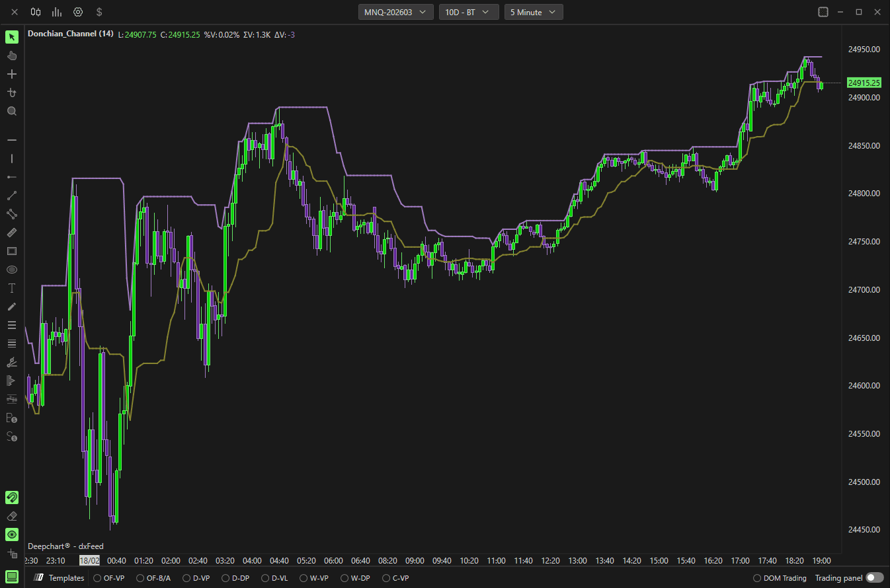This screenshot has width=890, height=588.
Task: Click the Donchian_Channel (14) indicator label
Action: pos(70,34)
